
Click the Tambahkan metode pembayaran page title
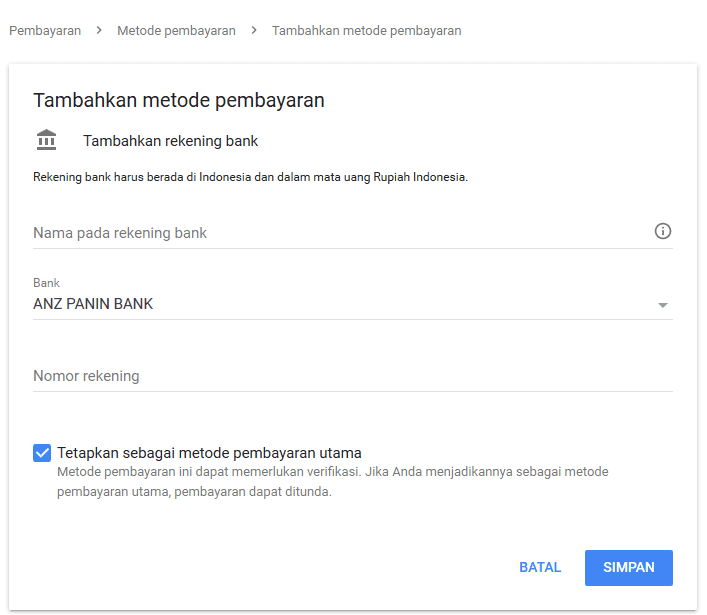pyautogui.click(x=179, y=100)
